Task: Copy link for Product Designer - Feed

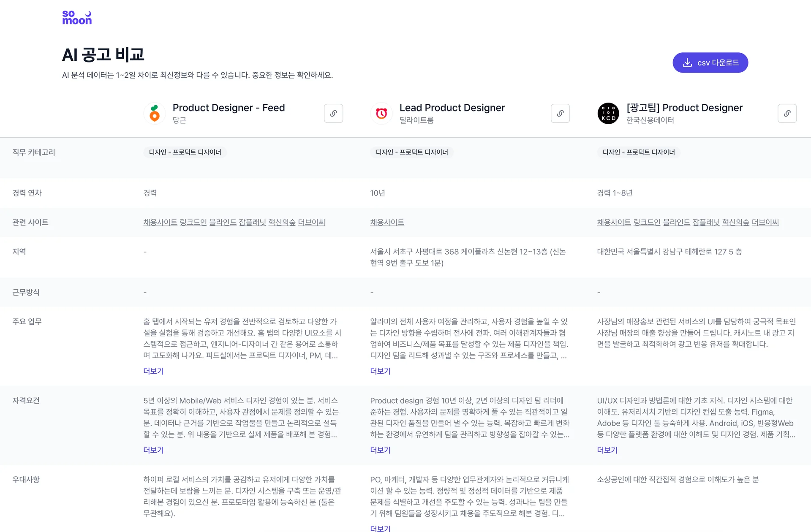Action: 333,114
